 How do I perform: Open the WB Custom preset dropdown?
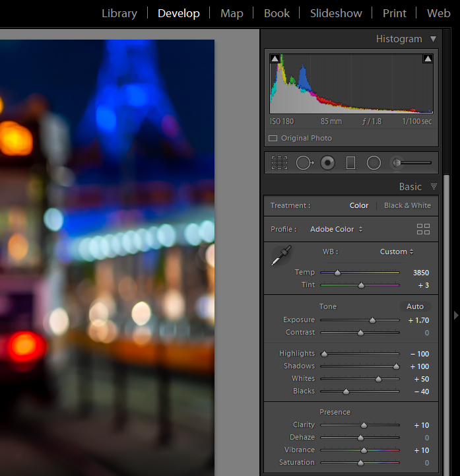[x=397, y=252]
